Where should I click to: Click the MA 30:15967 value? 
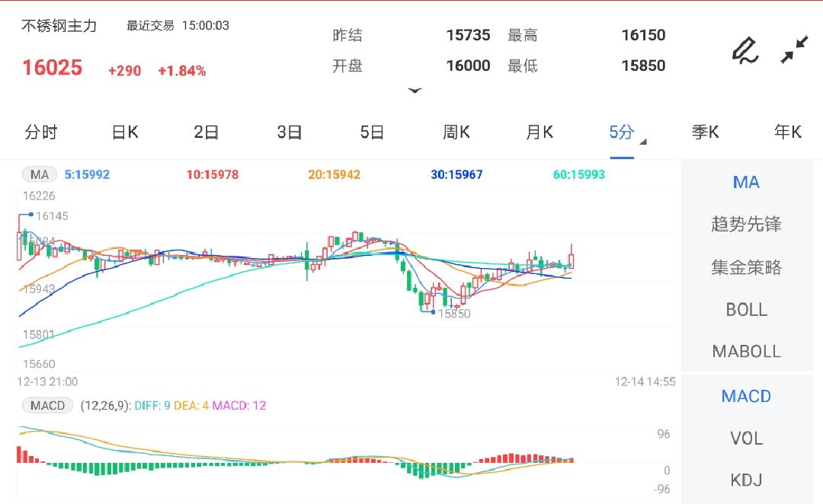tap(456, 174)
